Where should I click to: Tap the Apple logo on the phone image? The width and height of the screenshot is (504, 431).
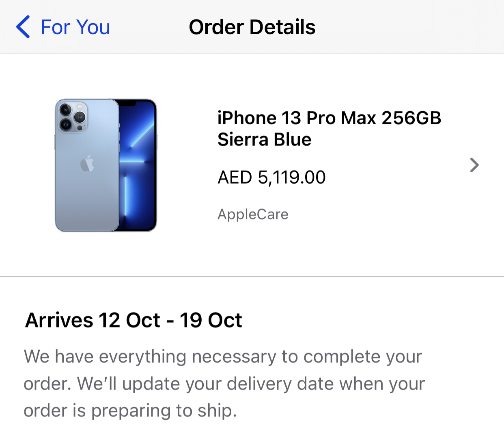(87, 163)
